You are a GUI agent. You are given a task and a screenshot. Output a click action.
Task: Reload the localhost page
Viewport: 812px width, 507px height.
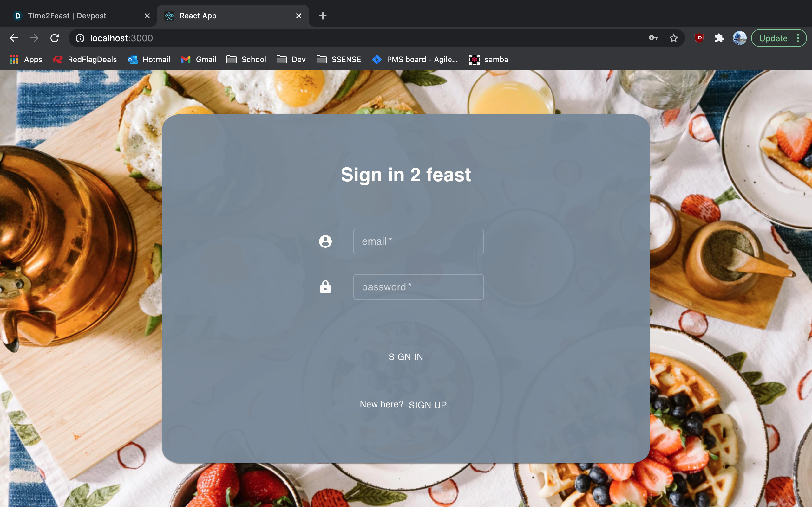[55, 38]
